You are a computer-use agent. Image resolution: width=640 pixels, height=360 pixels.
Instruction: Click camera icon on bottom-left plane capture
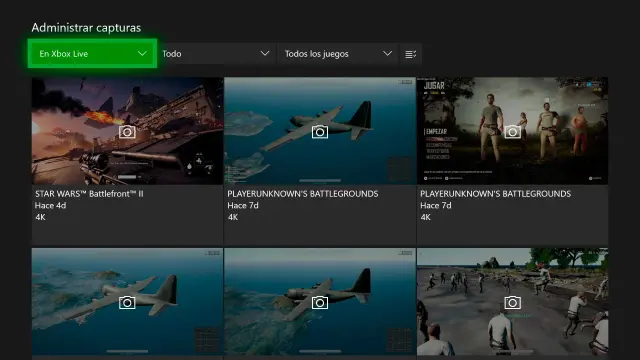point(127,302)
